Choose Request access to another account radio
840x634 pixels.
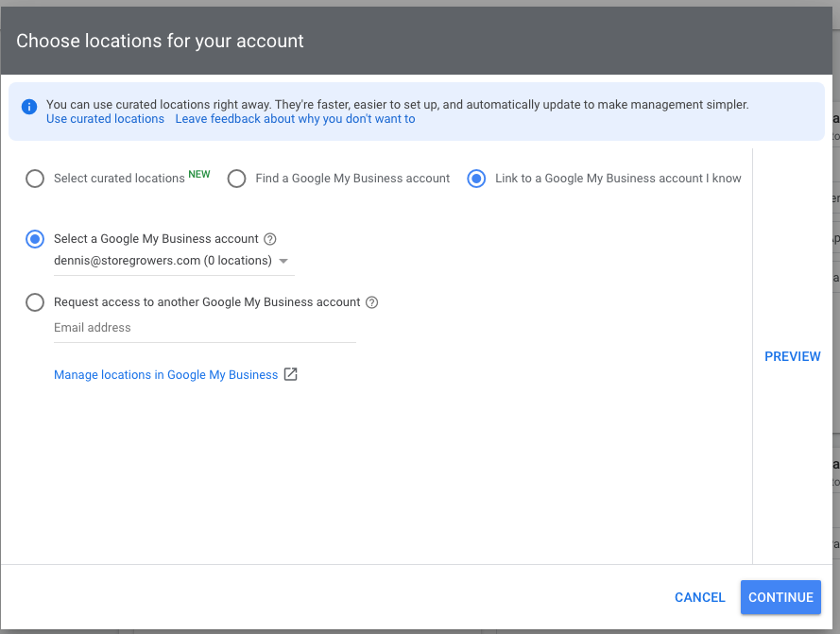(x=35, y=302)
